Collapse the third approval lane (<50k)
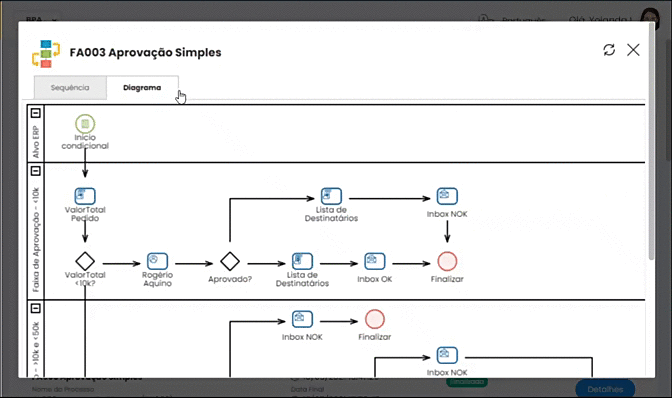The width and height of the screenshot is (672, 398). (x=36, y=308)
